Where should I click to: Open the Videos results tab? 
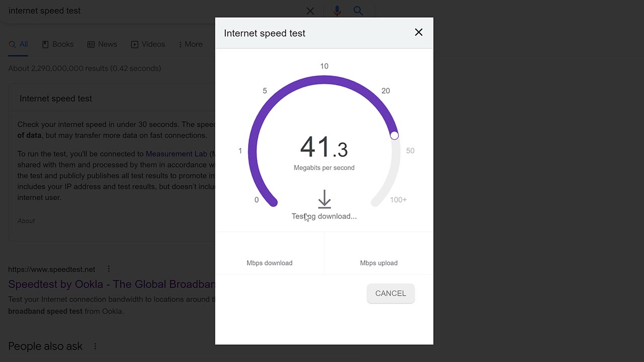(x=148, y=44)
